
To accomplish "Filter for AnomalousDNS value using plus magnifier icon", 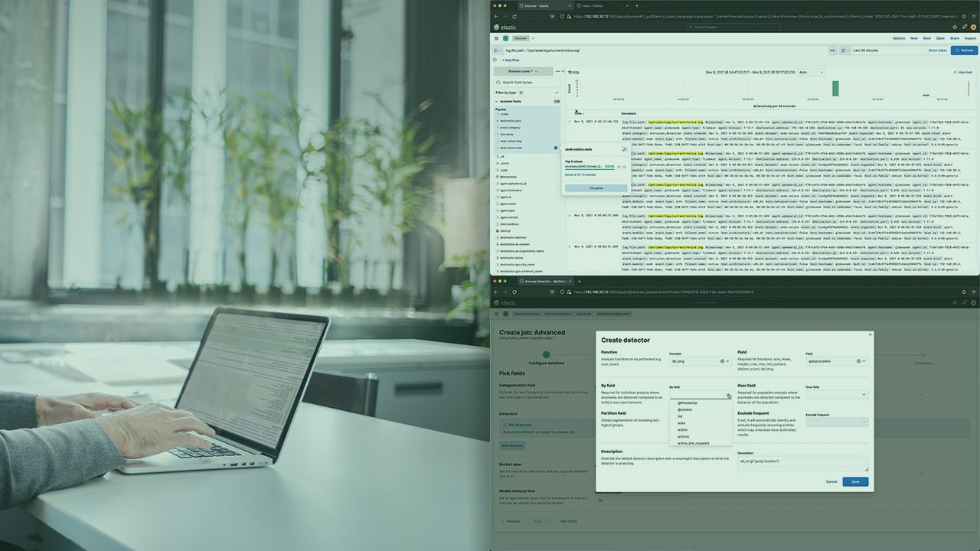I will tap(619, 167).
